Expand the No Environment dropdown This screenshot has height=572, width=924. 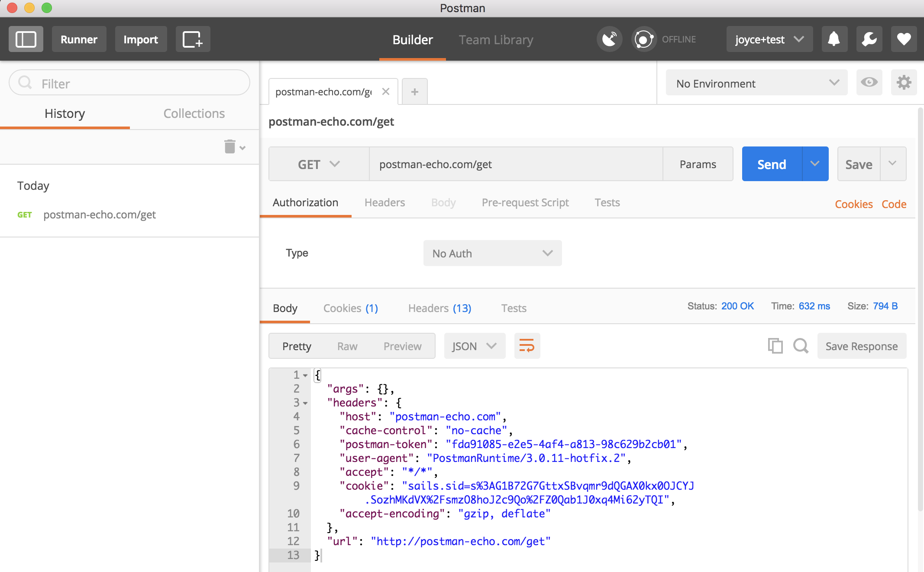pyautogui.click(x=756, y=83)
